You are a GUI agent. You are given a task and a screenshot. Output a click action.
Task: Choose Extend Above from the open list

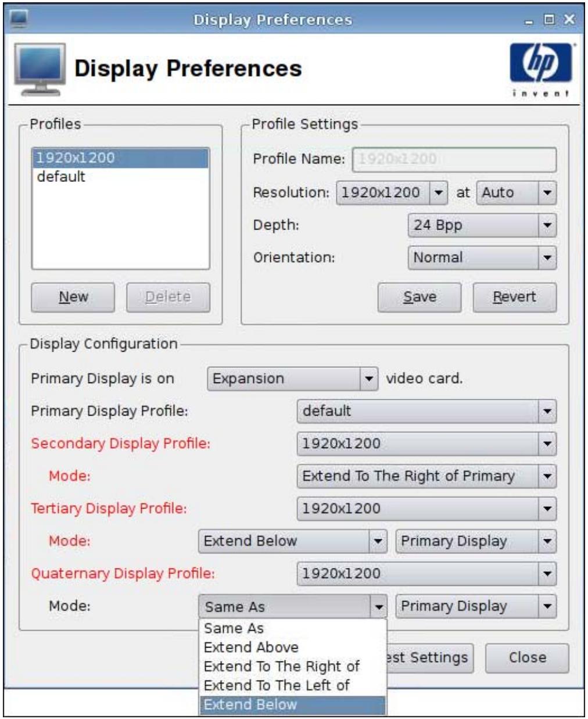click(292, 648)
